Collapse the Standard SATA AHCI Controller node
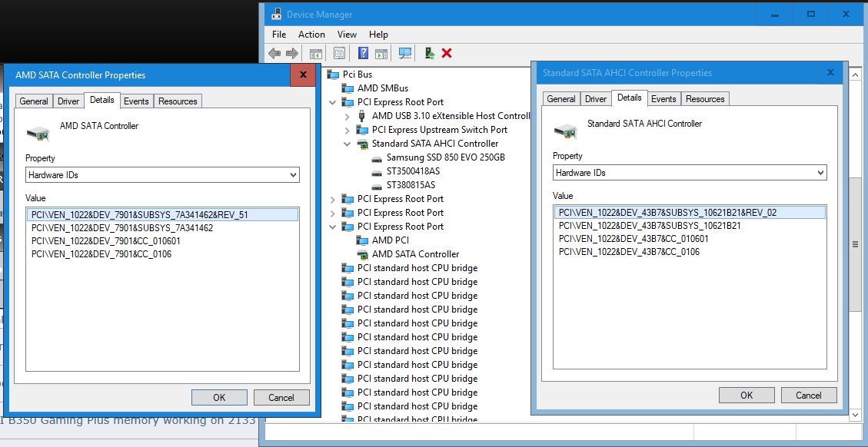The image size is (868, 447). coord(347,144)
